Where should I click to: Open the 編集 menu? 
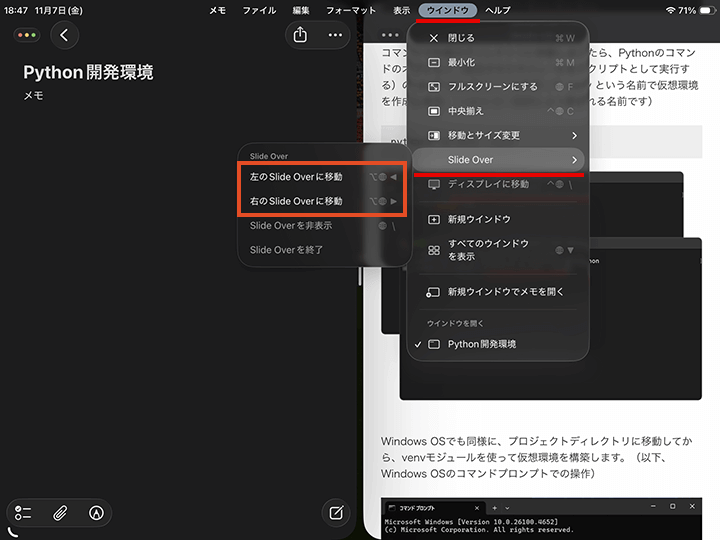(x=301, y=10)
